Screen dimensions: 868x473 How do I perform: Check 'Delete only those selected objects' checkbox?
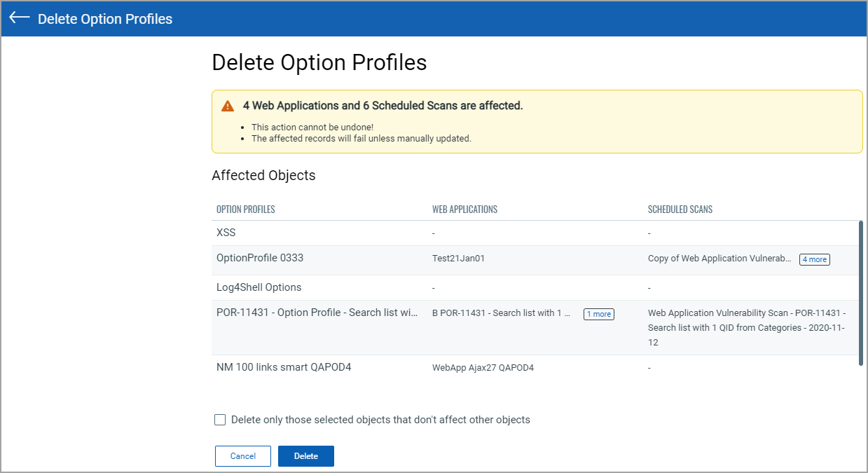[220, 420]
